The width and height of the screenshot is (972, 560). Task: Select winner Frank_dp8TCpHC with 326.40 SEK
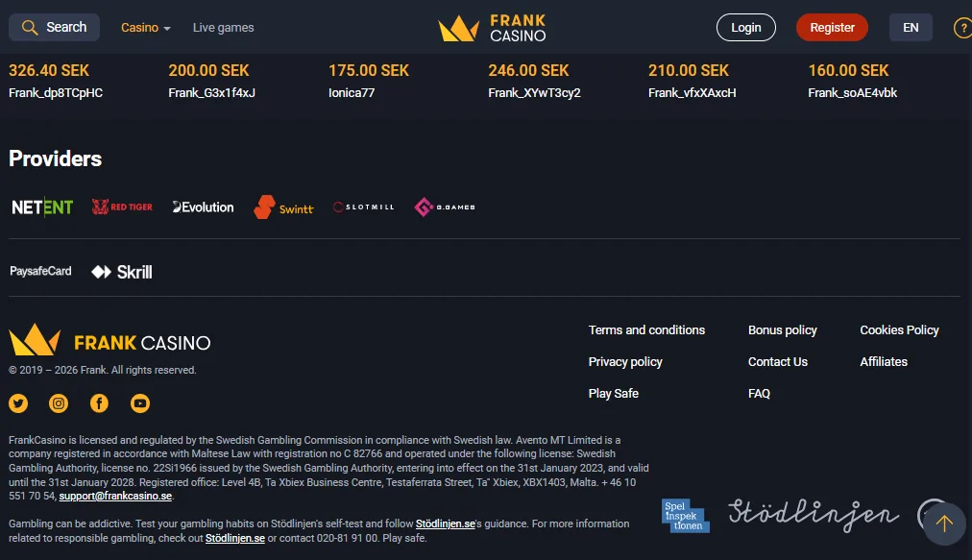(x=56, y=82)
